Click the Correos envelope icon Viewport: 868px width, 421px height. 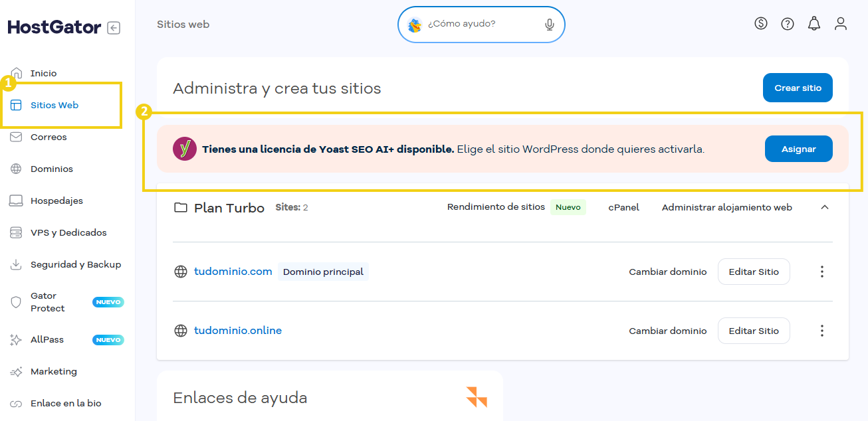pyautogui.click(x=17, y=137)
